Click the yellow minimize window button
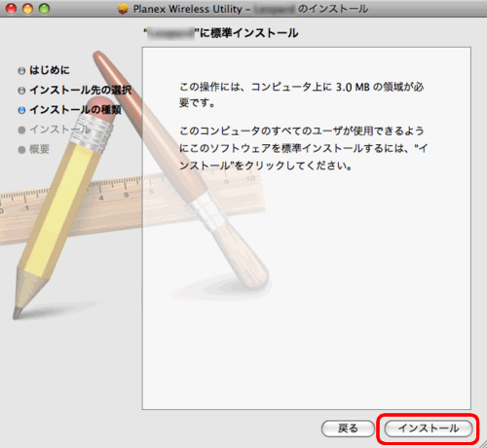 pyautogui.click(x=27, y=9)
